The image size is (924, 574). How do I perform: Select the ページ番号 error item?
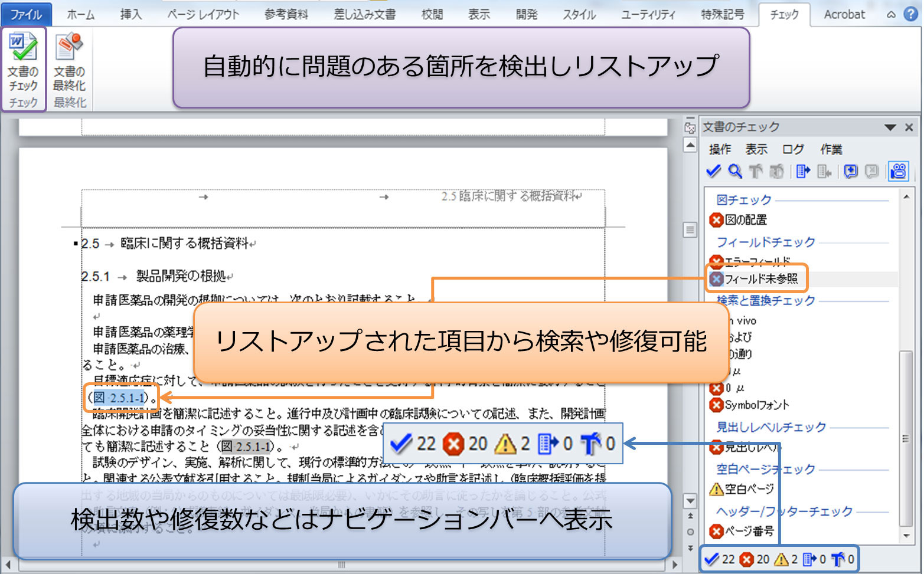(x=749, y=532)
